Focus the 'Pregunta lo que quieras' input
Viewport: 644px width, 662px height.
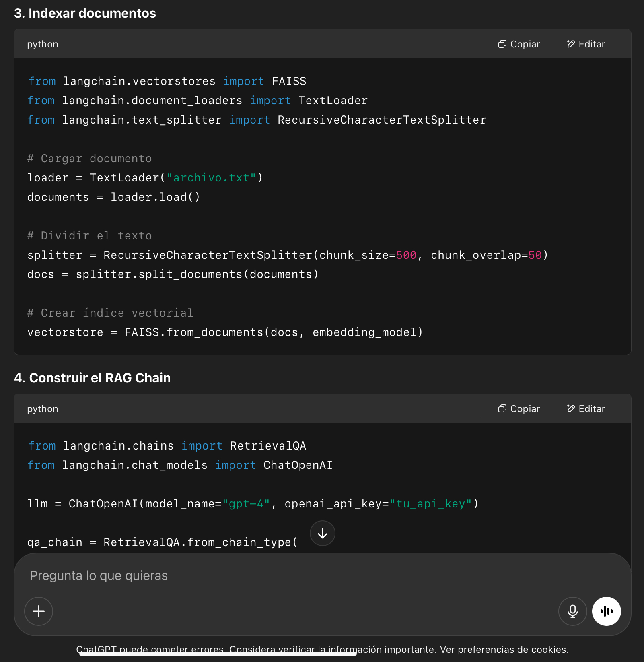coord(282,576)
